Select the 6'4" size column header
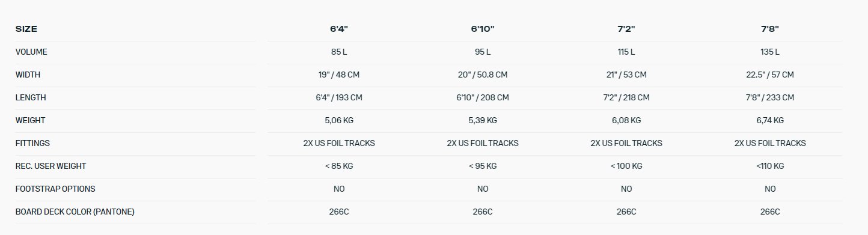 [339, 29]
